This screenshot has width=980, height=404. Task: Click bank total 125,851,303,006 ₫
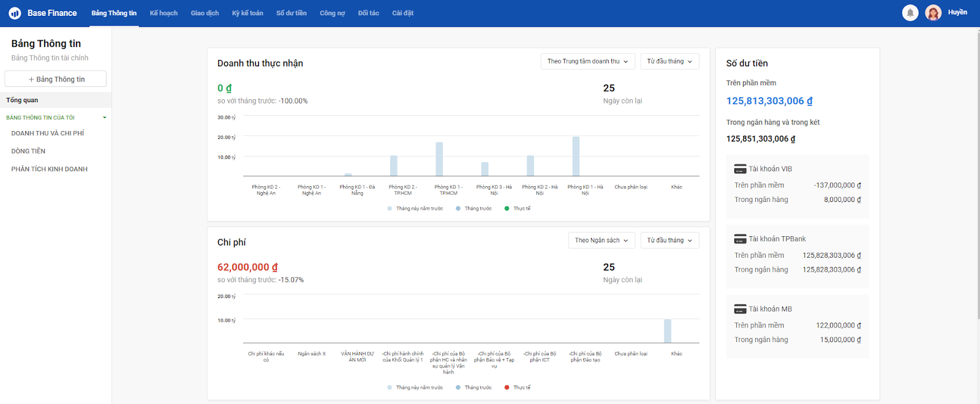pos(761,139)
